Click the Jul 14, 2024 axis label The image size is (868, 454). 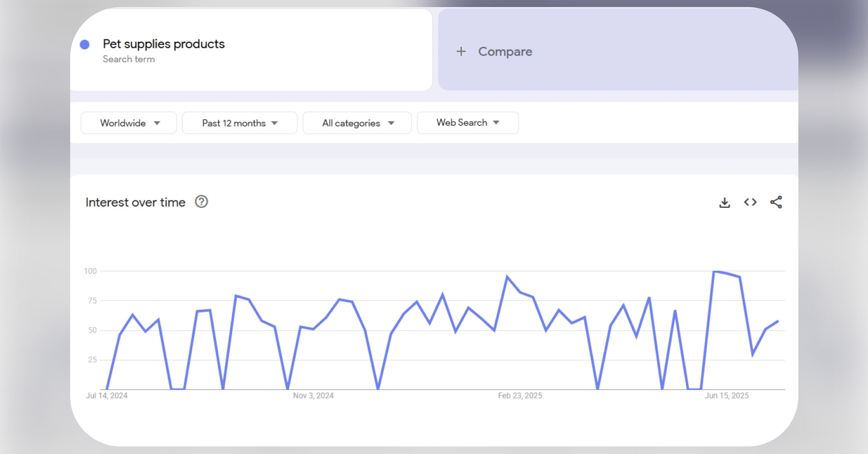[x=107, y=395]
